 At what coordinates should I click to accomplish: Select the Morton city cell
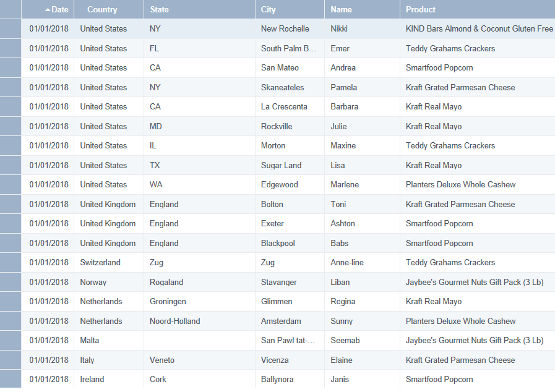(290, 145)
